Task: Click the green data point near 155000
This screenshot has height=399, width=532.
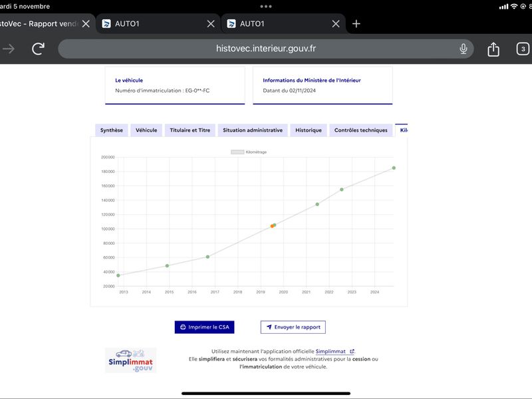Action: coord(342,190)
